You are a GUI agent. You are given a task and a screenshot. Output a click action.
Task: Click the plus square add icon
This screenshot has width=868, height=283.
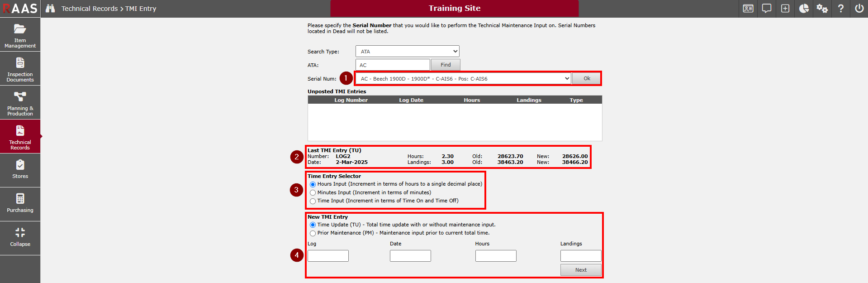(785, 9)
